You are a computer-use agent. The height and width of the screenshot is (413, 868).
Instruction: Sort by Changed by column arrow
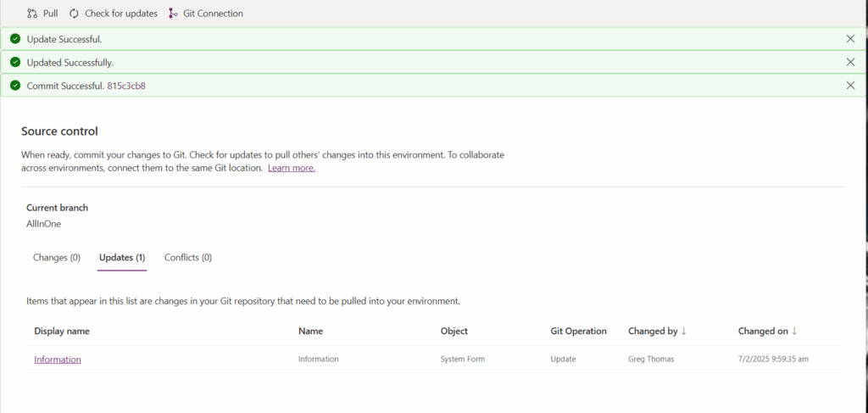[684, 331]
